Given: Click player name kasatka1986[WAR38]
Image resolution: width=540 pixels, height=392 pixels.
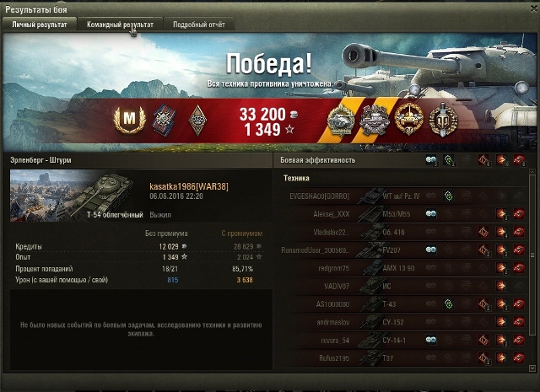Looking at the screenshot, I should (x=189, y=186).
